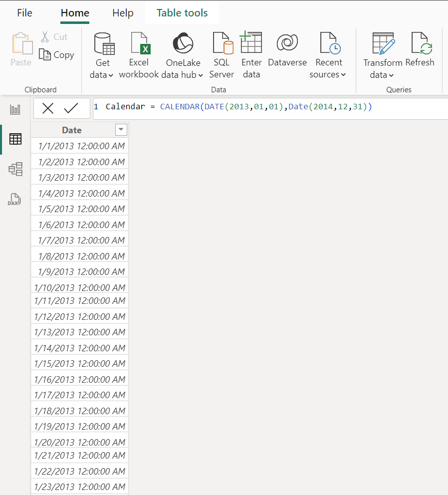The height and width of the screenshot is (495, 448).
Task: Click the Paste clipboard icon
Action: click(x=21, y=44)
